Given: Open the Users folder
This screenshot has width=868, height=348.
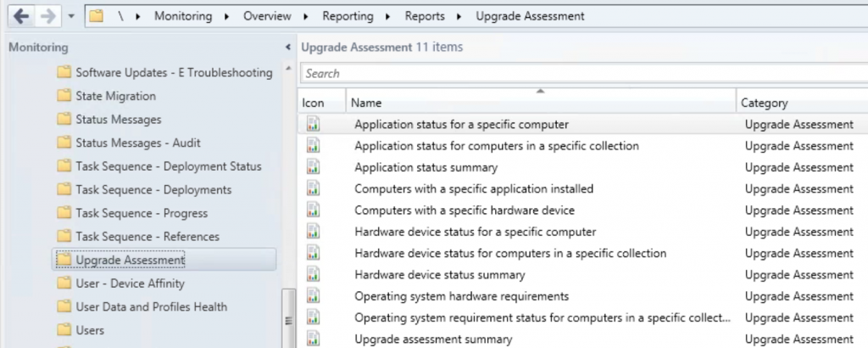Looking at the screenshot, I should (x=81, y=329).
